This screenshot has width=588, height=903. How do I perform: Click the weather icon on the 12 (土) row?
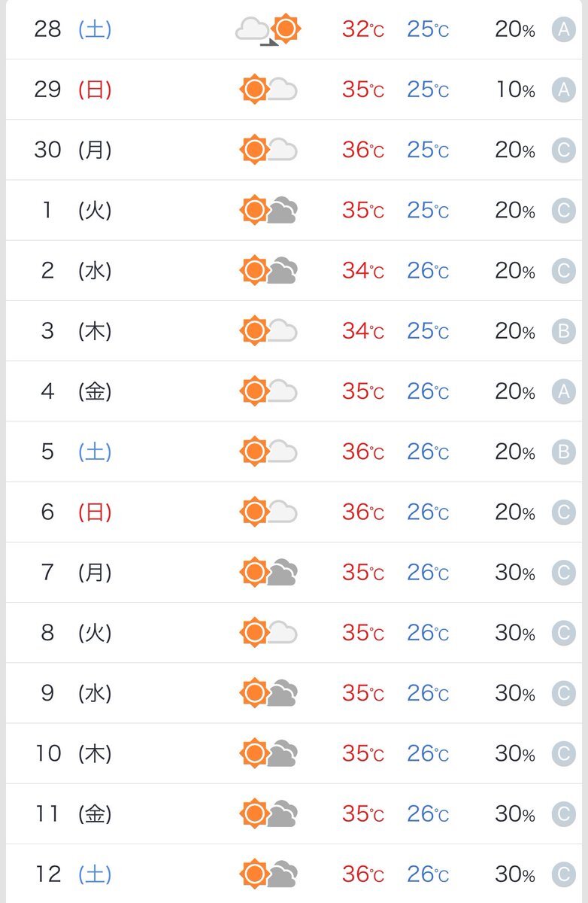tap(268, 874)
